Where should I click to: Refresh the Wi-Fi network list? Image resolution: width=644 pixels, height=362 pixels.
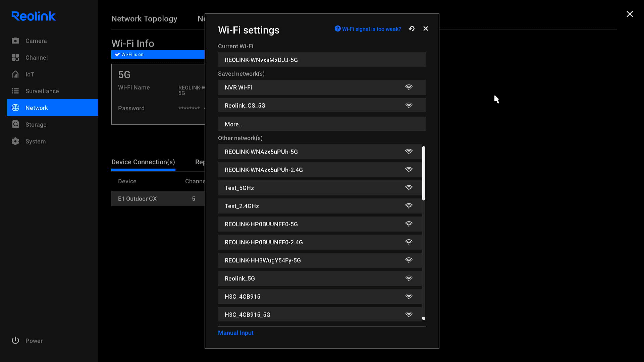tap(412, 29)
